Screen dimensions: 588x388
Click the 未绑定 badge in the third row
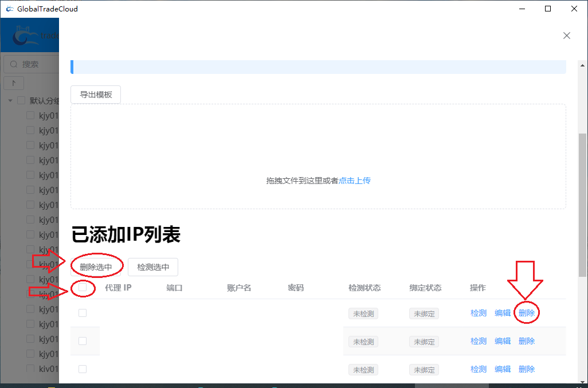(x=424, y=369)
